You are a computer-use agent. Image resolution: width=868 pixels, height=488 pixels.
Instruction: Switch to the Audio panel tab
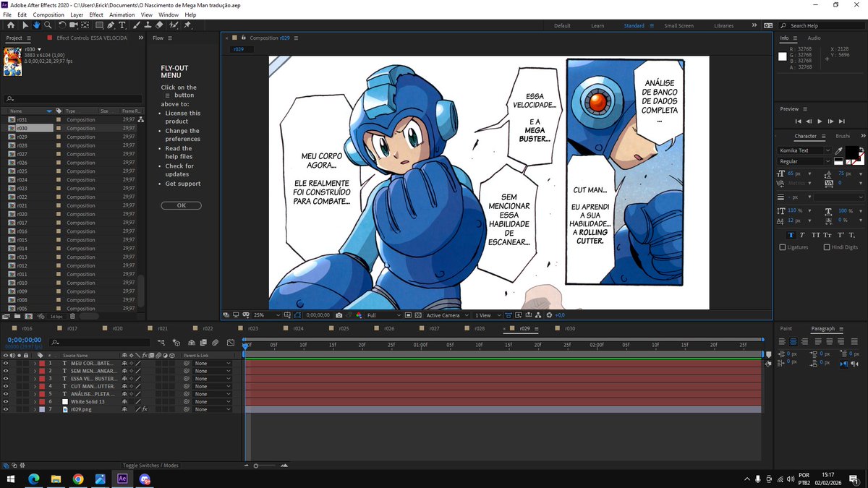click(814, 38)
